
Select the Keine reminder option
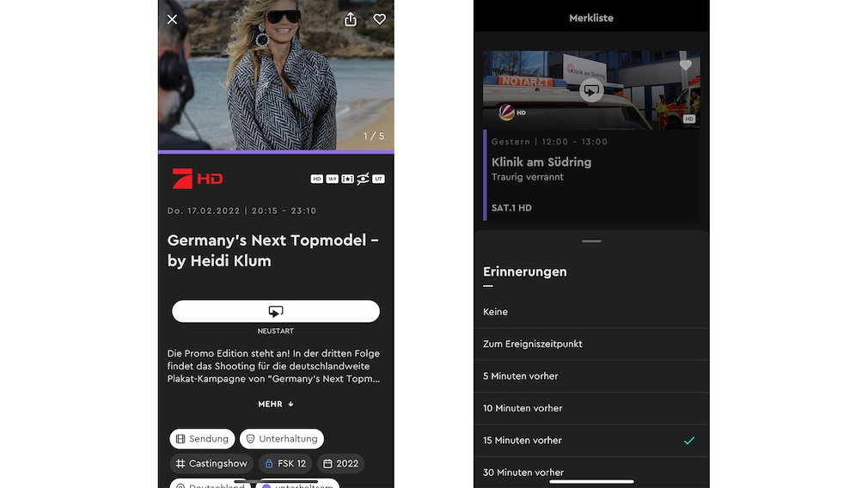(x=591, y=312)
